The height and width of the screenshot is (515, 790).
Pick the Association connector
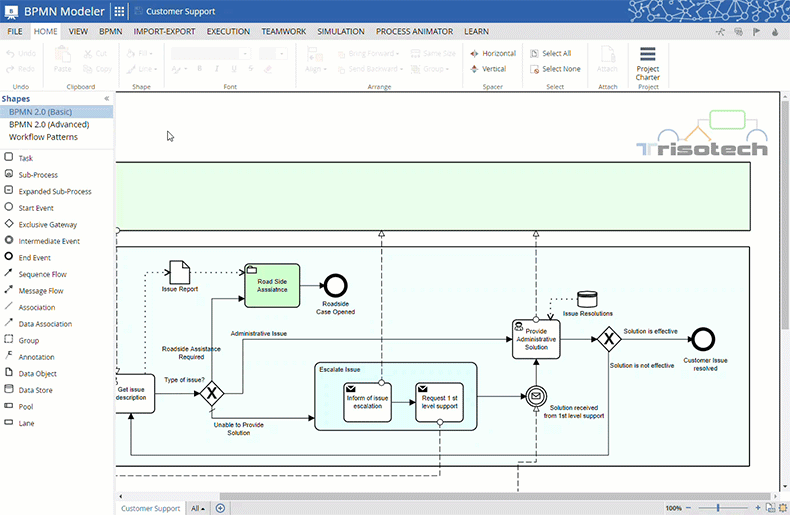37,307
